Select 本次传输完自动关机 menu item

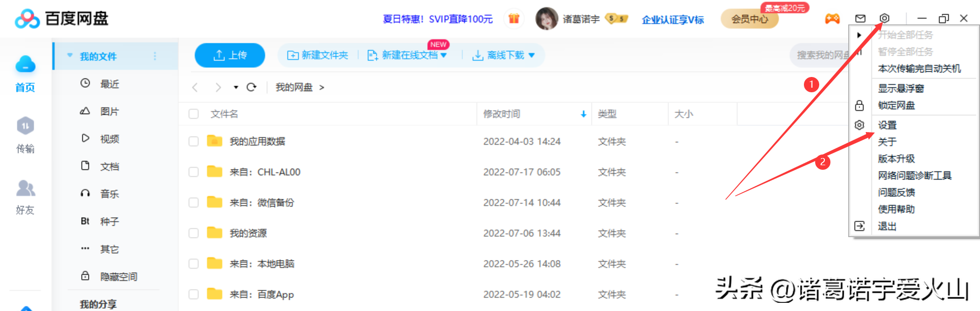(919, 68)
